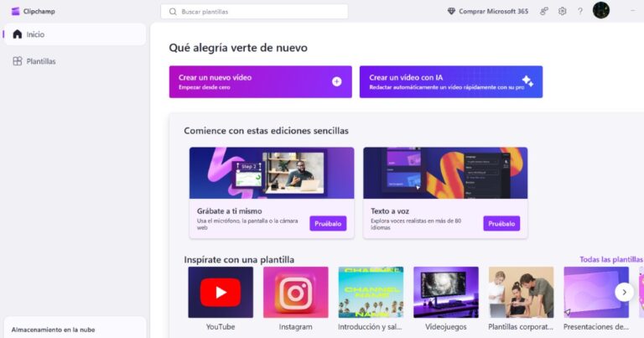The height and width of the screenshot is (338, 644).
Task: Click the Texto a voz title text
Action: 390,211
